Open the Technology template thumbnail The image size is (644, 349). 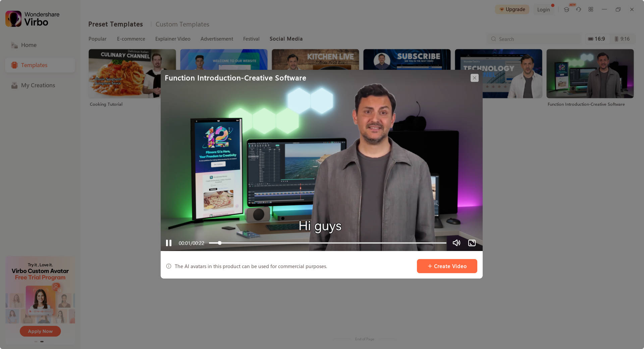point(512,73)
